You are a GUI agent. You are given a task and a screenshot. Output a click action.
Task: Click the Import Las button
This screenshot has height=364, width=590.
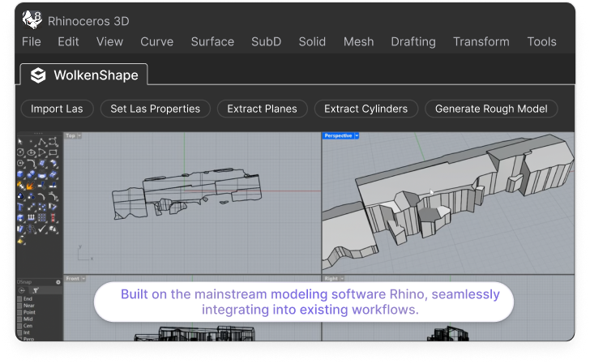[x=57, y=109]
